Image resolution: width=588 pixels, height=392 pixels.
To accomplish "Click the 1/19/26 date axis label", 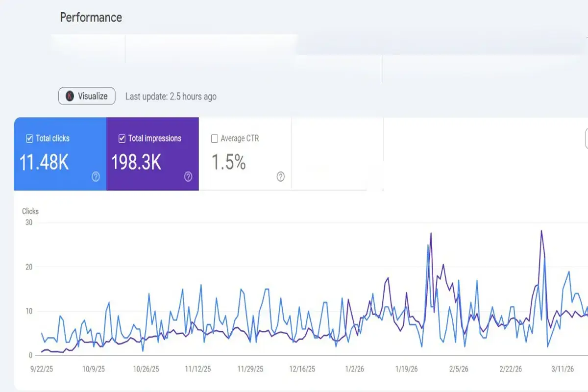I will [x=407, y=369].
